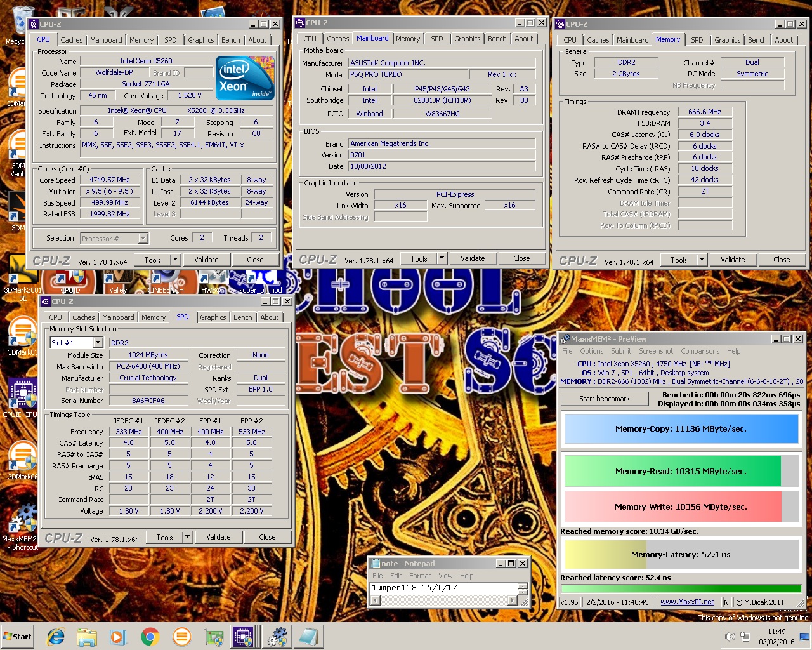Screen dimensions: 812x650
Task: Click Tools button in SPD window
Action: pyautogui.click(x=164, y=537)
